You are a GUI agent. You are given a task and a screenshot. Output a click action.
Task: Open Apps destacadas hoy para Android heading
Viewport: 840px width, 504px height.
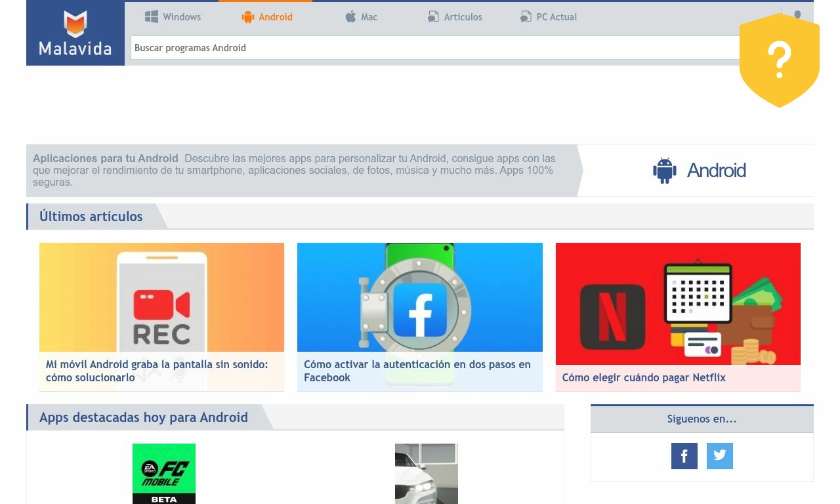[x=144, y=417]
